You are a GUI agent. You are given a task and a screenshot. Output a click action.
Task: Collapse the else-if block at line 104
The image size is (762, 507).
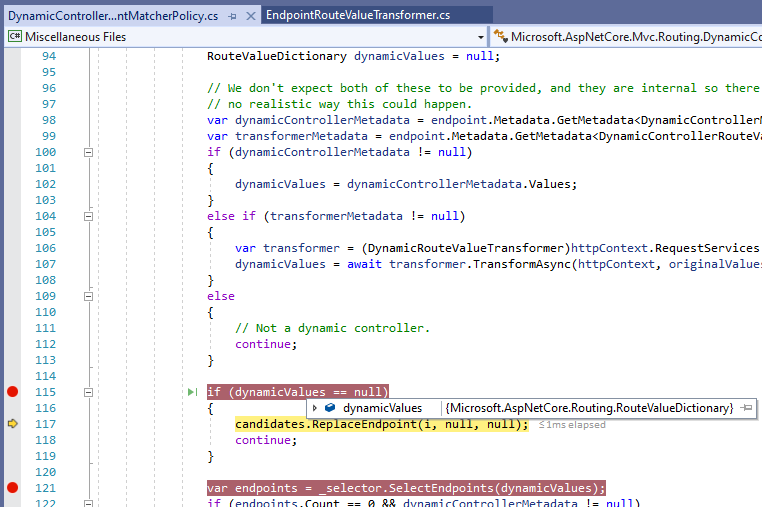(x=88, y=216)
